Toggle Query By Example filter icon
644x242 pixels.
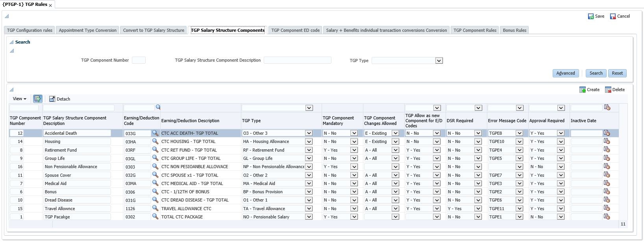click(x=37, y=99)
